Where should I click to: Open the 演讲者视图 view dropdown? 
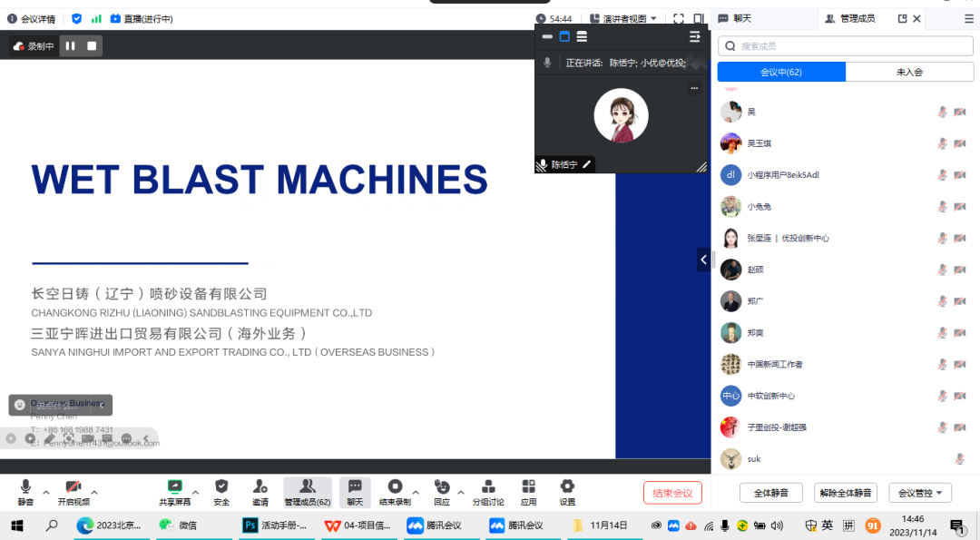pos(623,19)
